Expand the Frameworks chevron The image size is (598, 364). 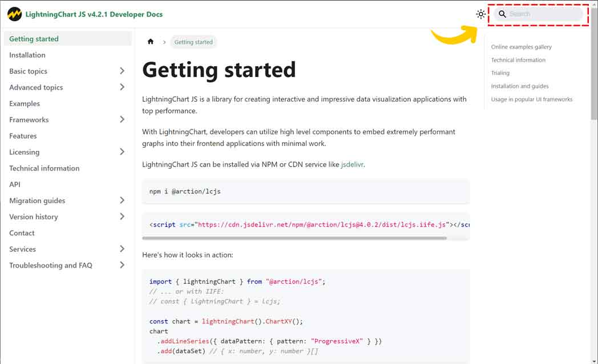pyautogui.click(x=122, y=120)
